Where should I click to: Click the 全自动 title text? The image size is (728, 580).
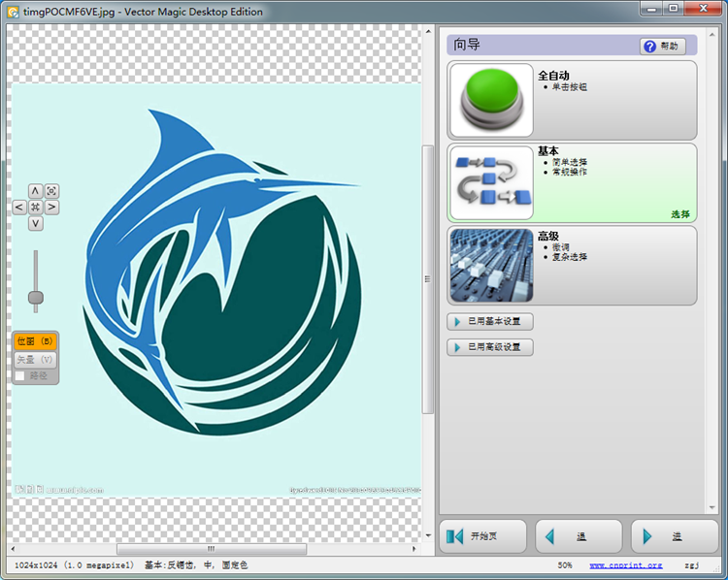[553, 76]
